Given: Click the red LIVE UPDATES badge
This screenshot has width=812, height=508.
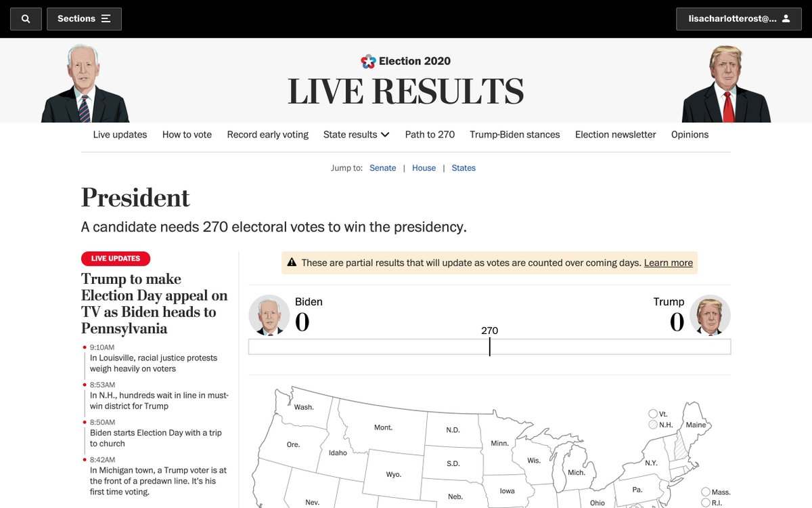Looking at the screenshot, I should (x=116, y=259).
